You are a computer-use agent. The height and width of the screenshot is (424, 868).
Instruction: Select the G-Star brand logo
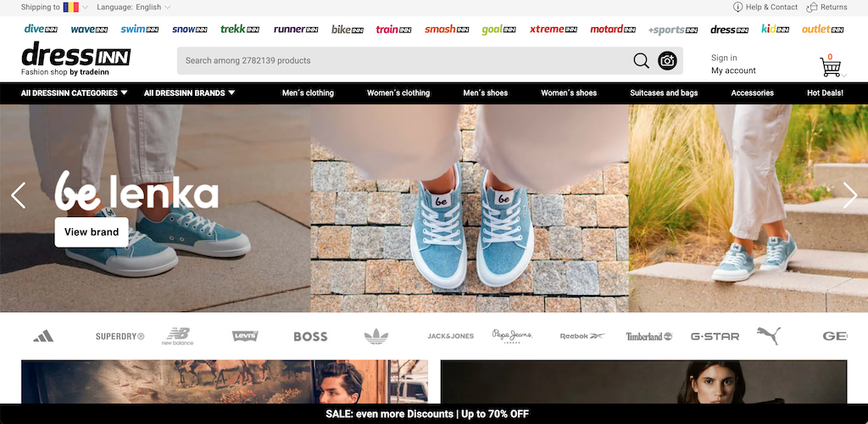pyautogui.click(x=715, y=336)
